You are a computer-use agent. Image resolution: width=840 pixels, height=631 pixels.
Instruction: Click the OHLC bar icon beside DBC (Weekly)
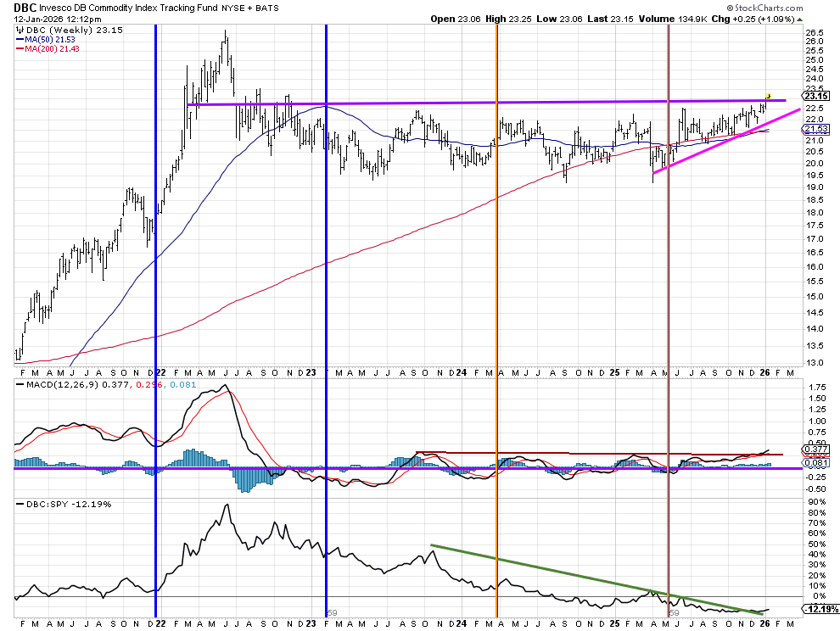pyautogui.click(x=20, y=29)
